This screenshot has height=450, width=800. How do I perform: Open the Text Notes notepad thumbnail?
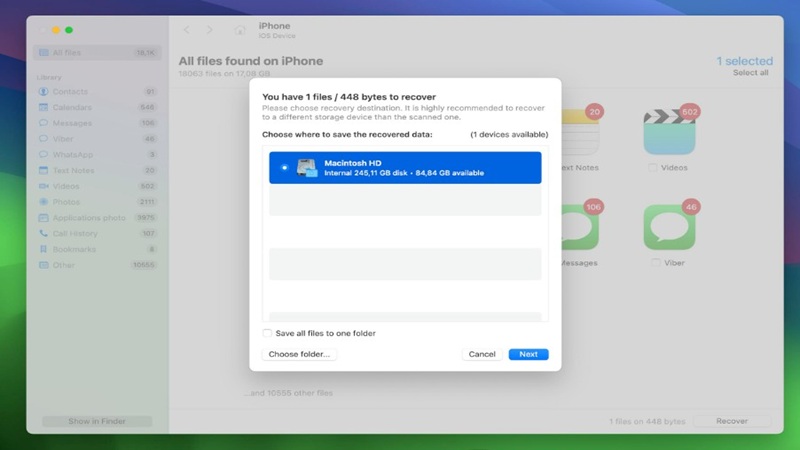(580, 132)
